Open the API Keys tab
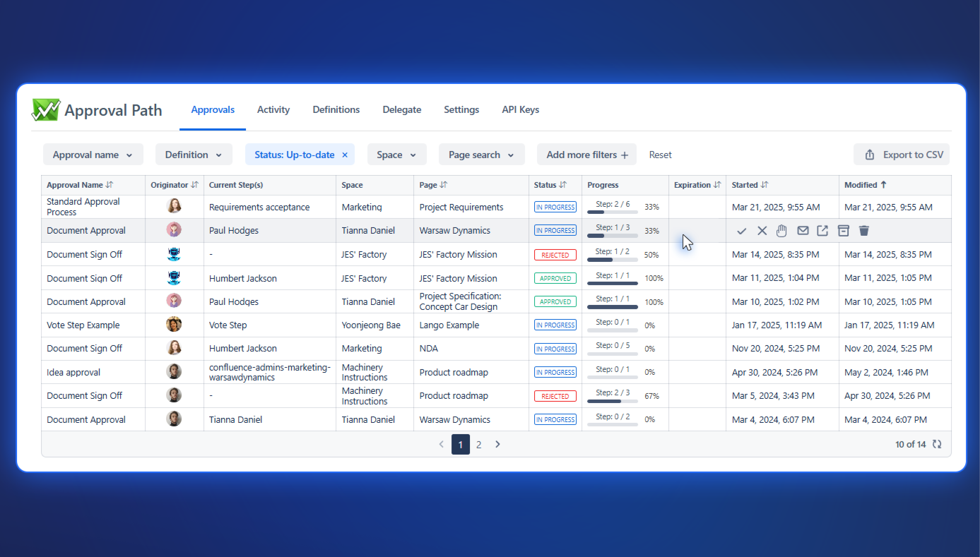The image size is (980, 557). click(520, 109)
